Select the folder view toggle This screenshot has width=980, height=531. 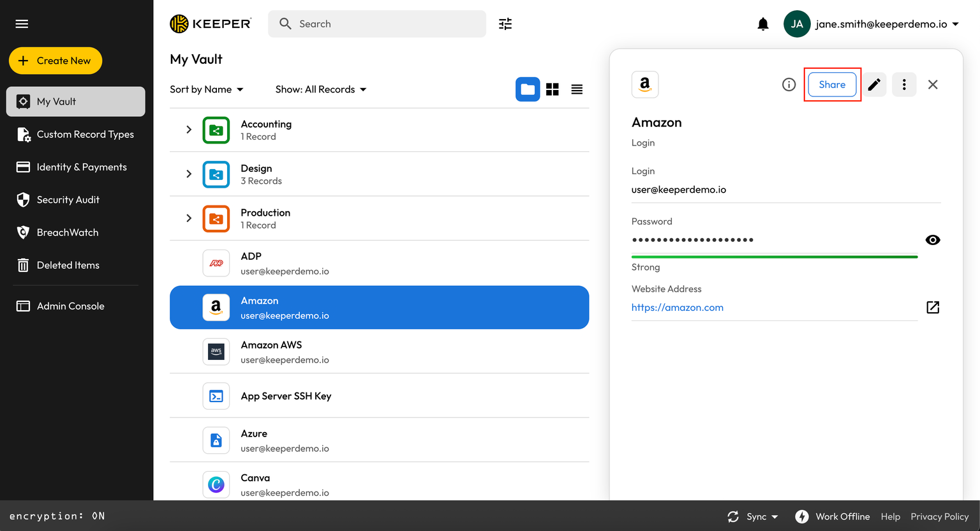528,89
